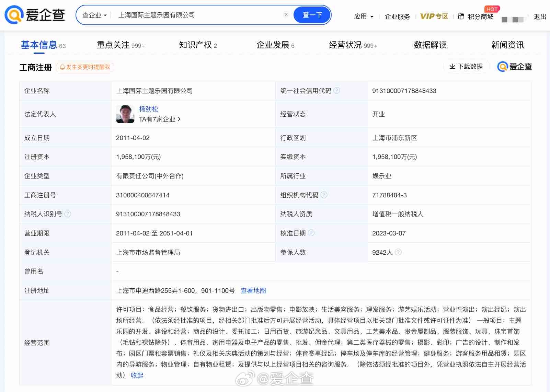This screenshot has height=392, width=550.
Task: Click approval date 2023-03-07 value
Action: 389,233
